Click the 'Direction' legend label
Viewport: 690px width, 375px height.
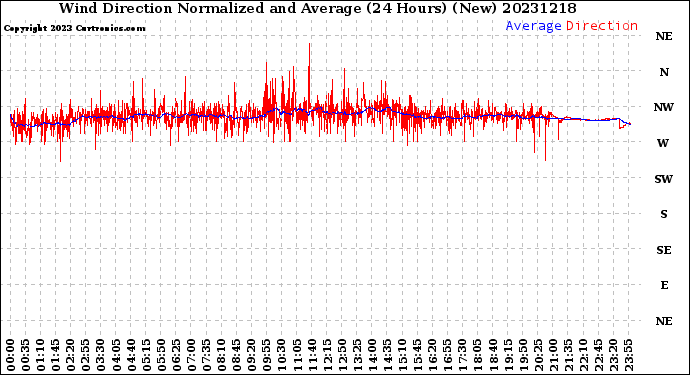point(602,26)
